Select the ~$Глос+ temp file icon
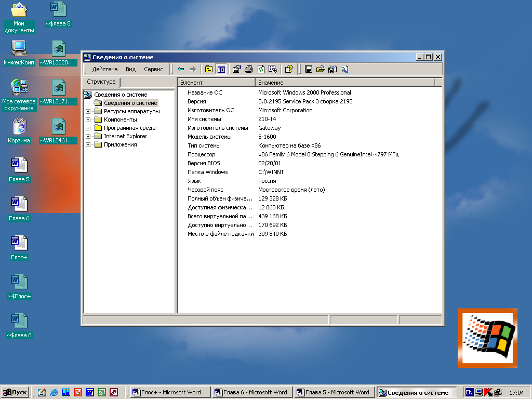Image resolution: width=532 pixels, height=399 pixels. 19,287
